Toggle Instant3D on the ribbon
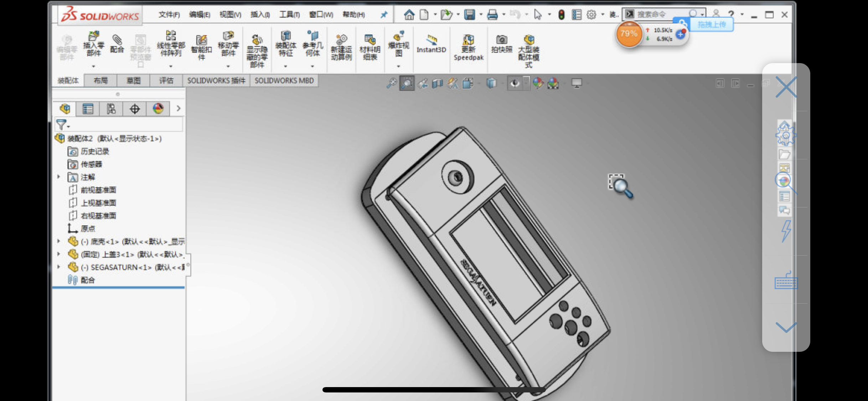Image resolution: width=868 pixels, height=401 pixels. (x=431, y=44)
